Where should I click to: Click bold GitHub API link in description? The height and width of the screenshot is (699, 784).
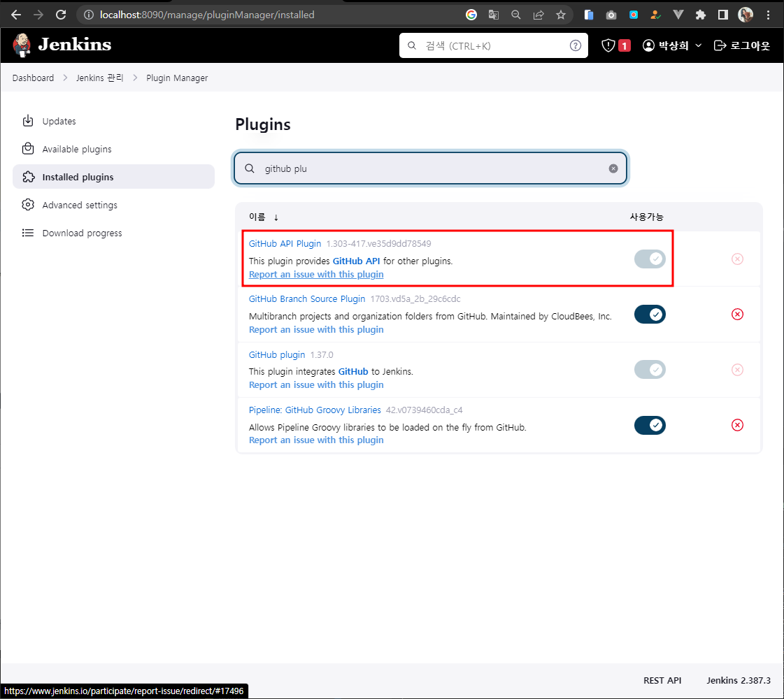[356, 261]
